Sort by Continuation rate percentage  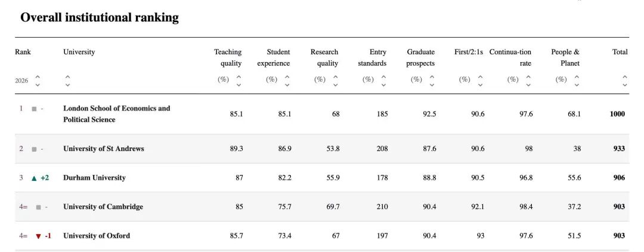[x=528, y=80]
